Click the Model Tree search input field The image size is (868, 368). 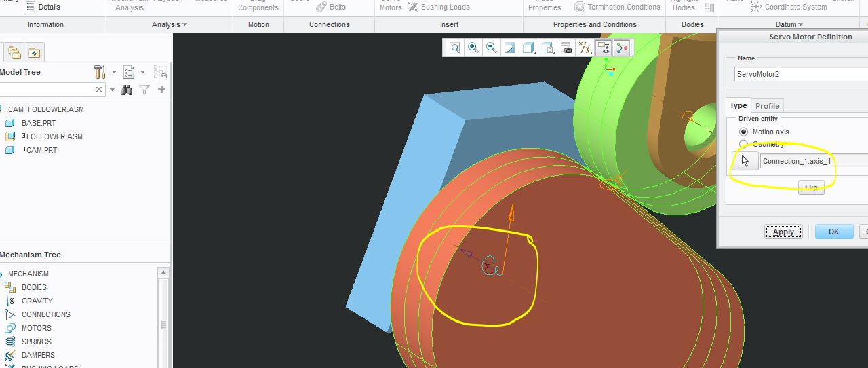[x=46, y=90]
